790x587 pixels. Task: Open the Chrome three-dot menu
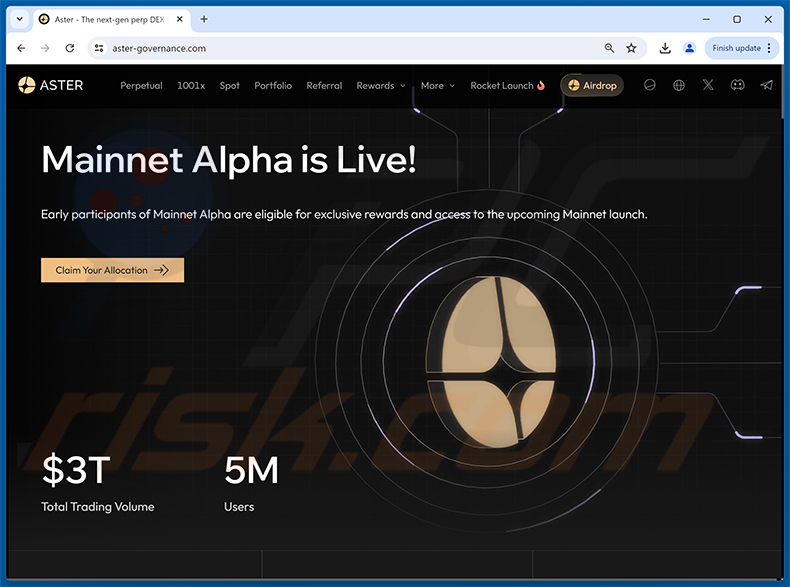click(769, 48)
